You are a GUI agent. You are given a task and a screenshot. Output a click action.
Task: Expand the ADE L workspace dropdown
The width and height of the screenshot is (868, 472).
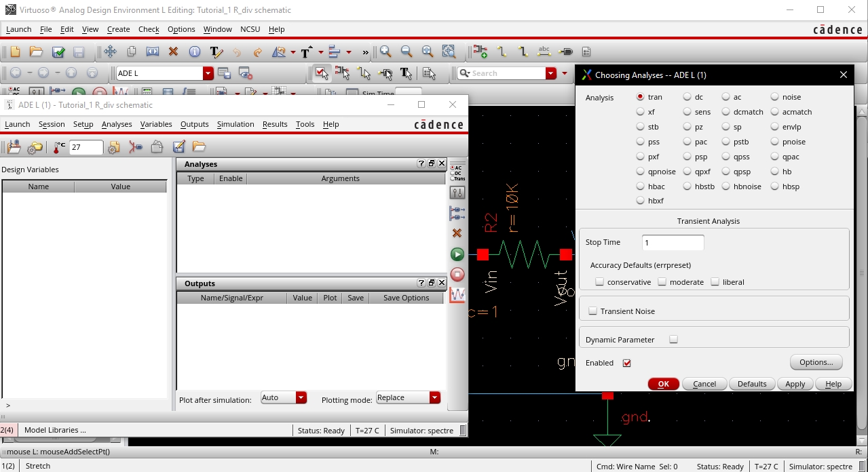coord(208,73)
